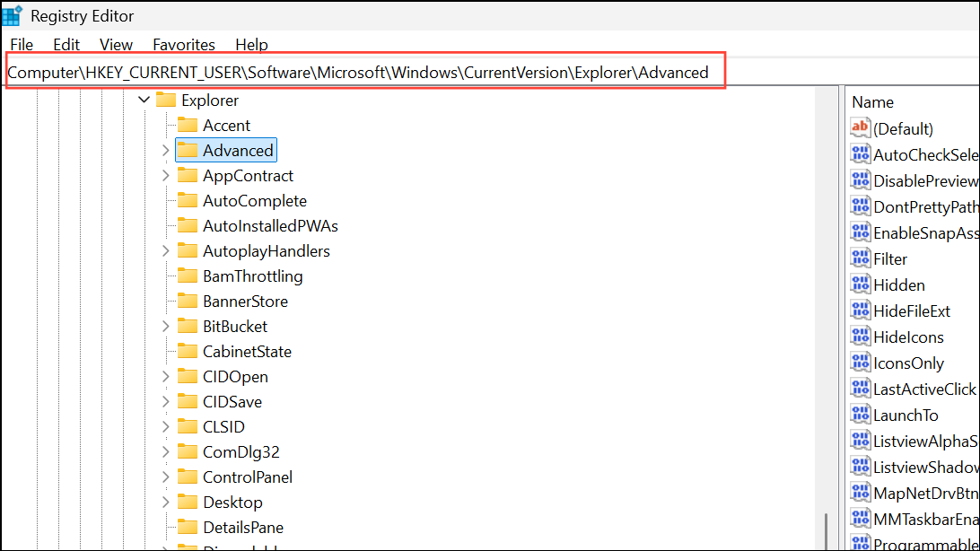Click the AutoInstalledPWAs folder icon
Image resolution: width=980 pixels, height=551 pixels.
click(x=188, y=225)
